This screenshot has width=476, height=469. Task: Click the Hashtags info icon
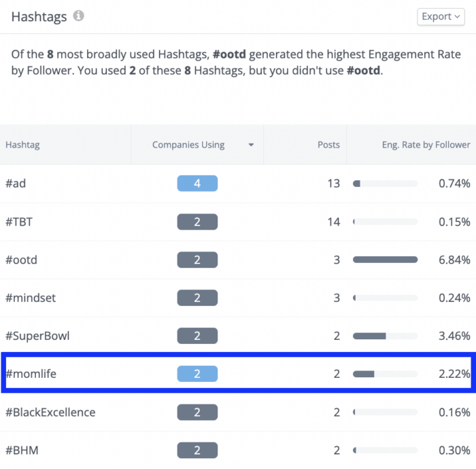coord(79,16)
